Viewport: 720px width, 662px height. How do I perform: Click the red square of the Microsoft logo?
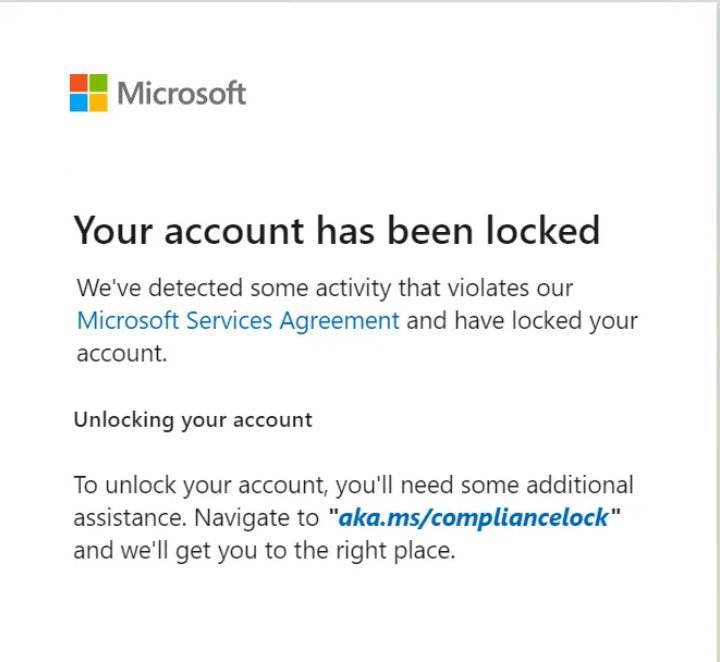point(79,82)
